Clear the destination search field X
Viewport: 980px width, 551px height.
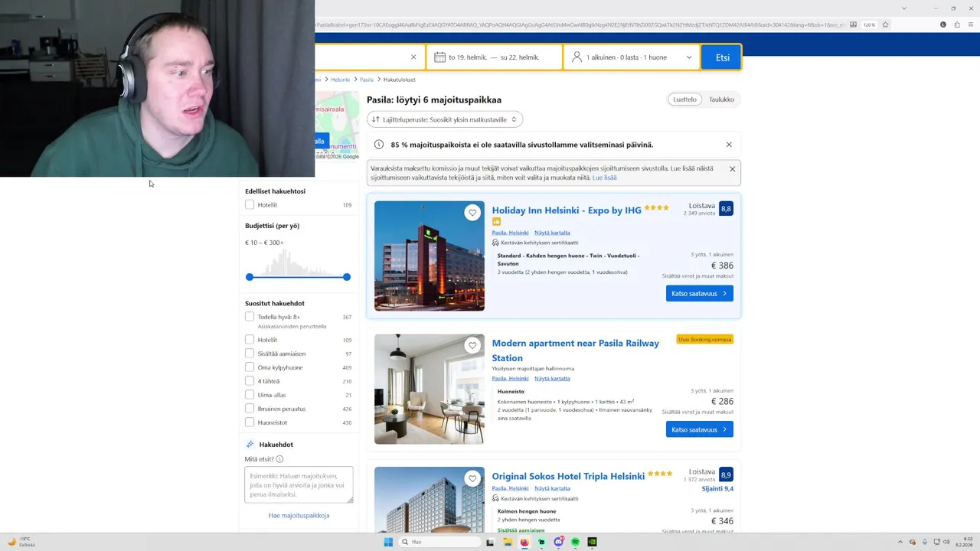point(413,57)
